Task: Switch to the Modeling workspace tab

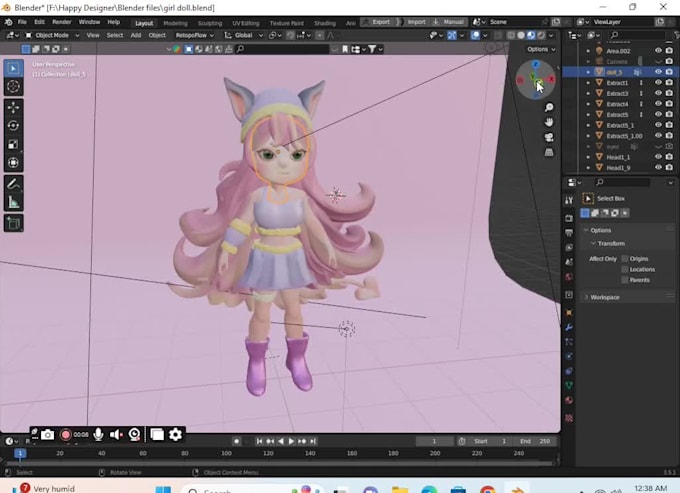Action: click(x=175, y=23)
